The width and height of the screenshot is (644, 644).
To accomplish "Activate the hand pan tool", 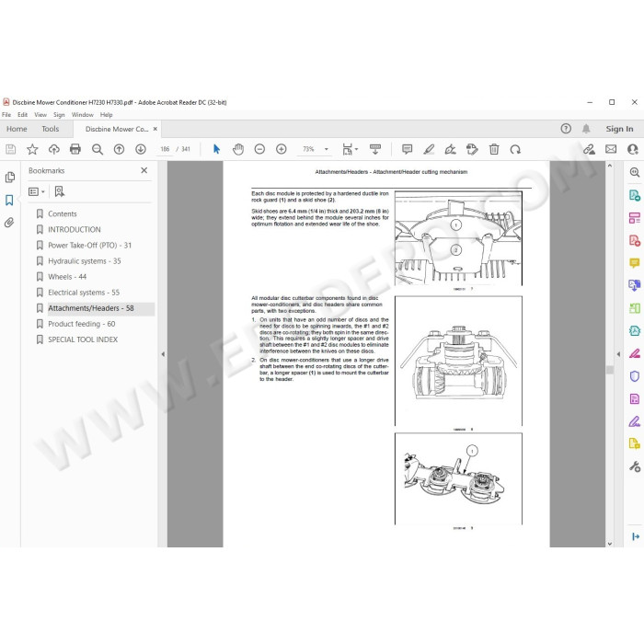I will 238,149.
